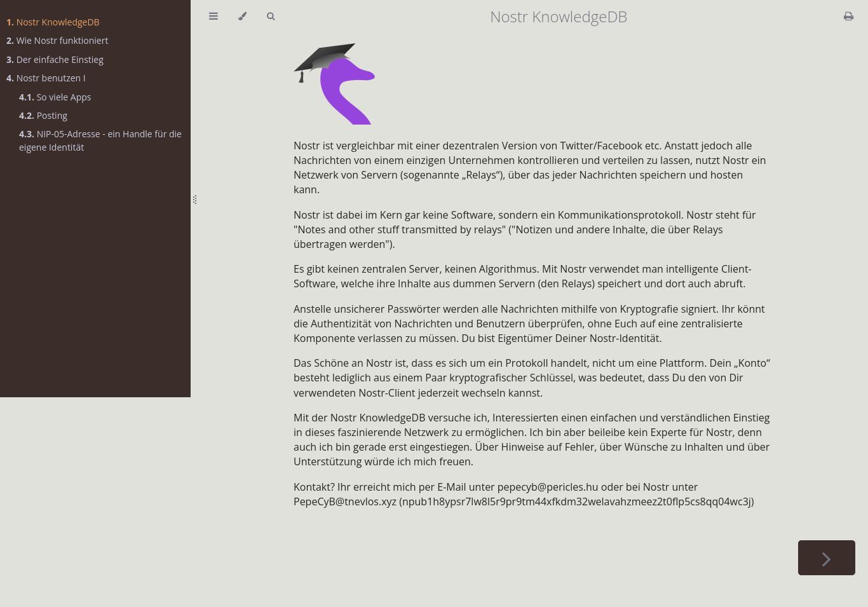The image size is (868, 607).
Task: Go to next chapter with the arrow button
Action: point(826,557)
